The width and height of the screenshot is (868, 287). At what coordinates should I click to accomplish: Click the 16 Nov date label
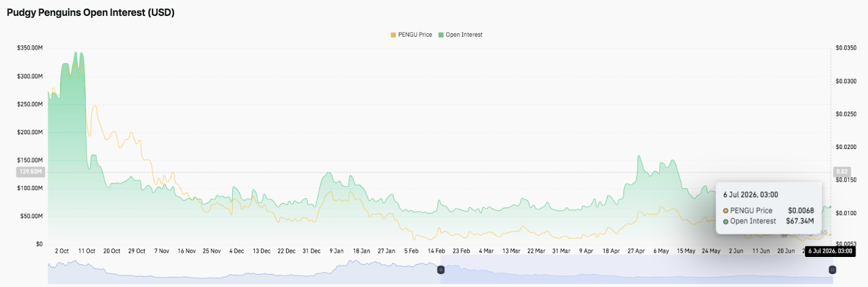(x=186, y=251)
